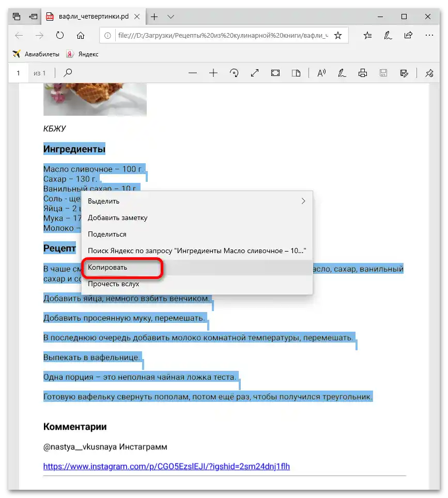The height and width of the screenshot is (498, 448).
Task: Change PDF page layout view
Action: (x=296, y=73)
